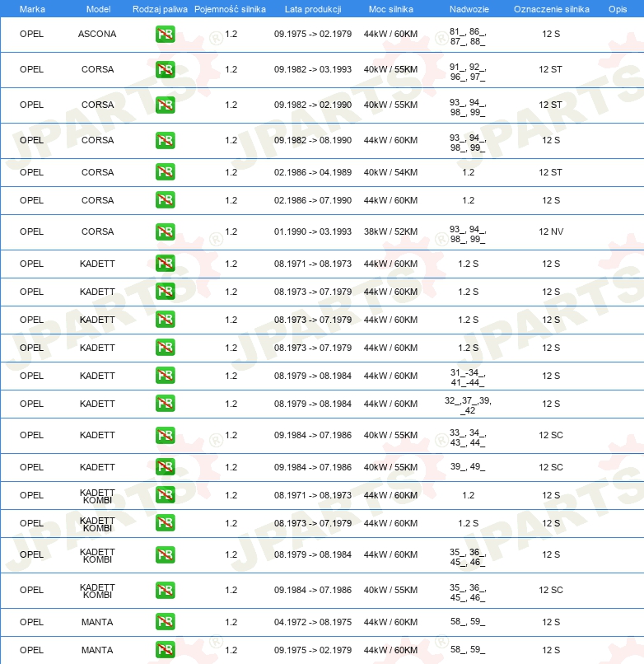Viewport: 644px width, 664px height.
Task: Select the body cell 81_, 86_, 87_, 88_
Action: (468, 36)
